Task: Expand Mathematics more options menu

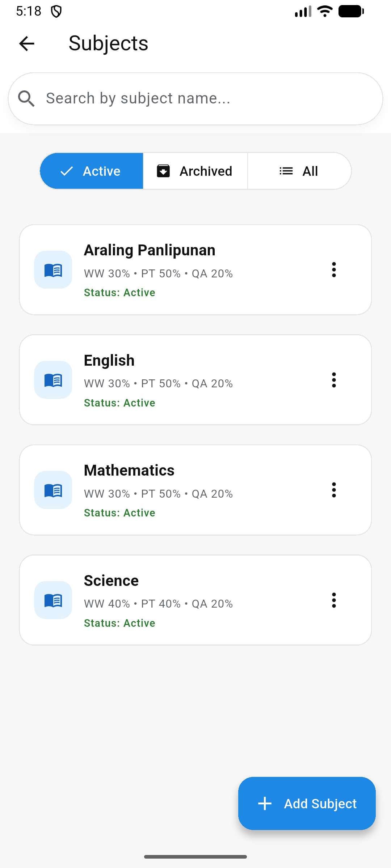Action: pyautogui.click(x=334, y=490)
